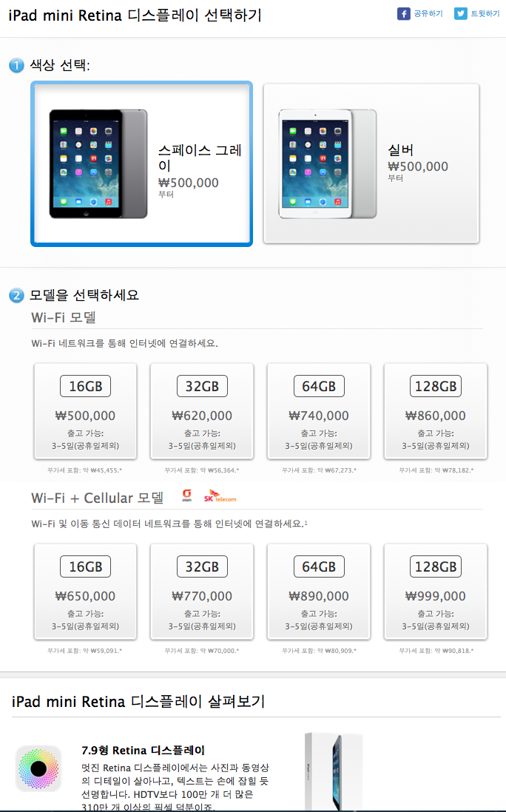Click the Facebook share icon
The height and width of the screenshot is (812, 506).
[403, 13]
